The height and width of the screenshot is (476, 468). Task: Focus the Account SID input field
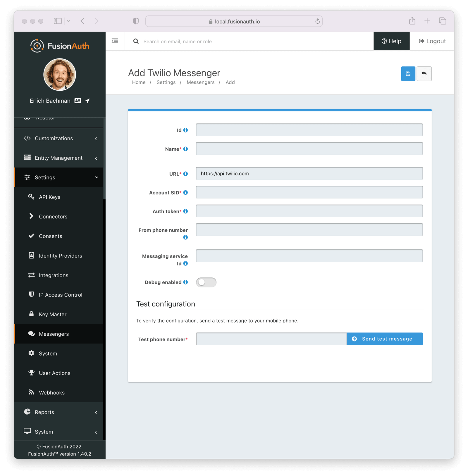(309, 192)
